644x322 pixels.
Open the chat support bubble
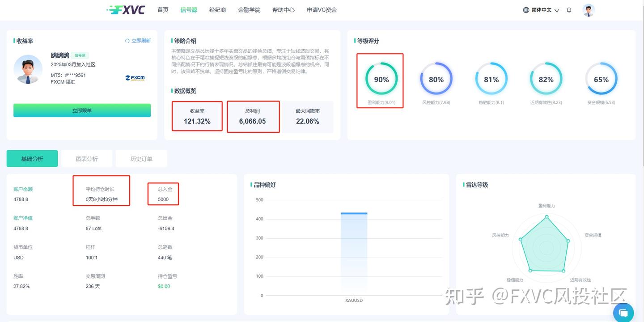click(623, 312)
